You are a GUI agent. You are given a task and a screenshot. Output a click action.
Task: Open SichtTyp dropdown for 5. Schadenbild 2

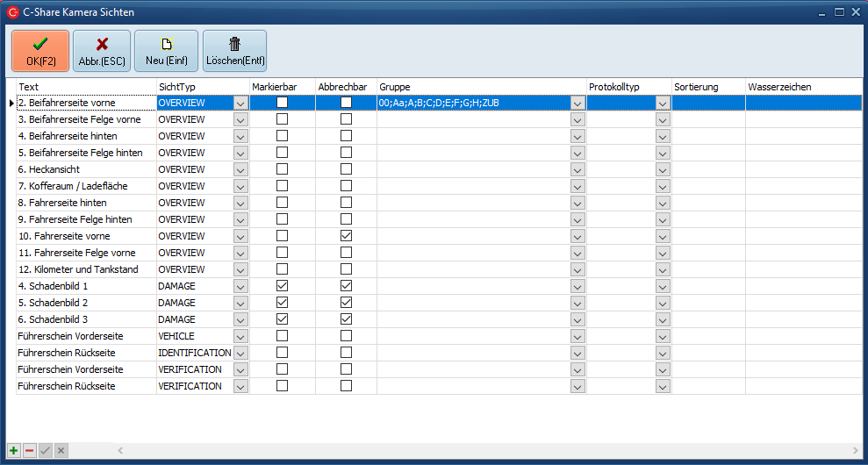(240, 303)
